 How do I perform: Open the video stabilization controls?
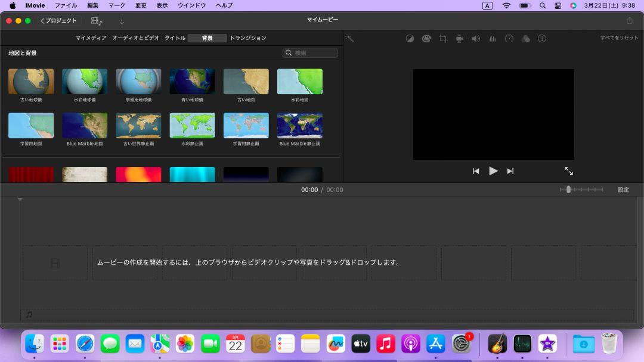[x=460, y=39]
